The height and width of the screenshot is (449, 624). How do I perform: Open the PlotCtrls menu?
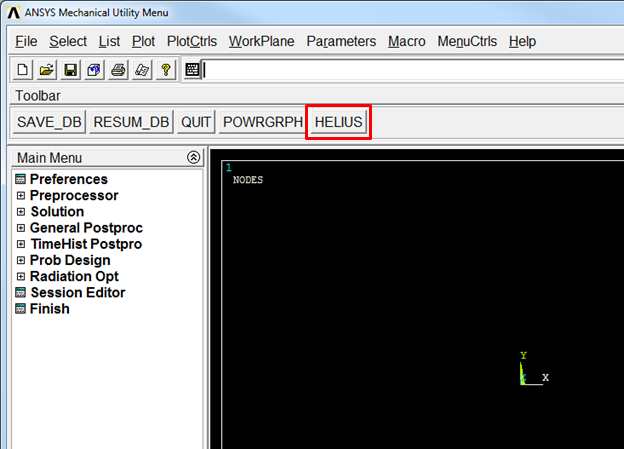(x=192, y=41)
